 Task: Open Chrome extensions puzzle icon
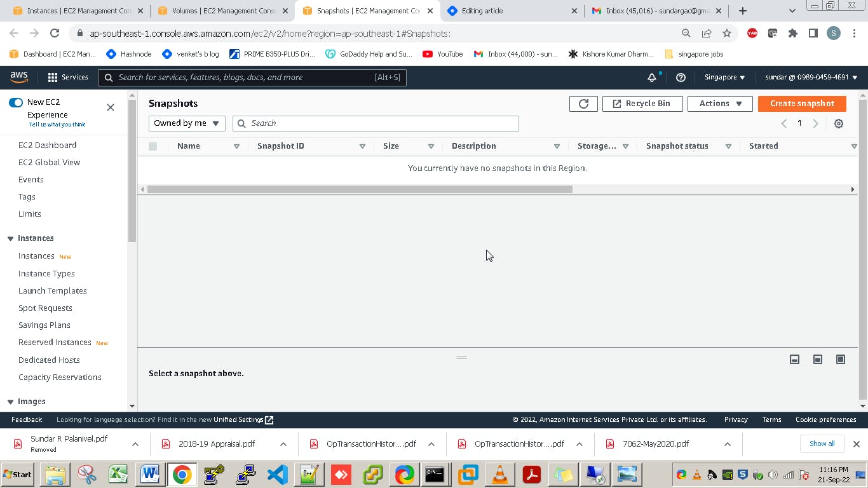pos(793,34)
